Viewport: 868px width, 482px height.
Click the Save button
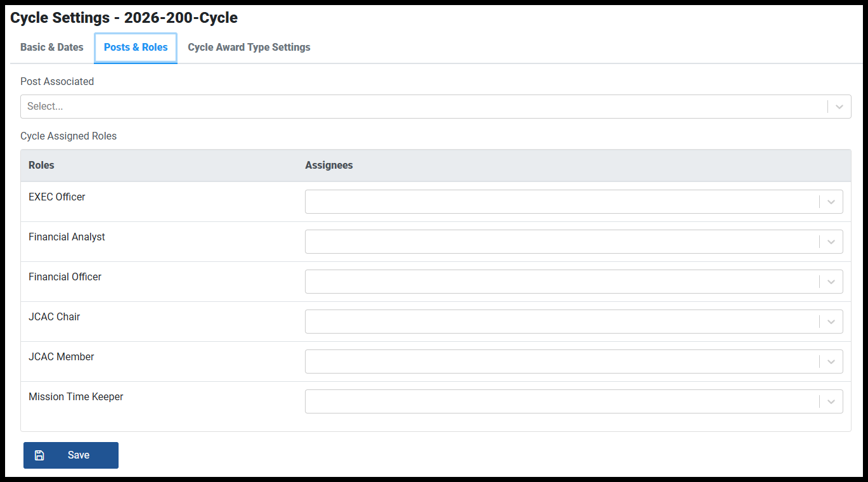71,455
